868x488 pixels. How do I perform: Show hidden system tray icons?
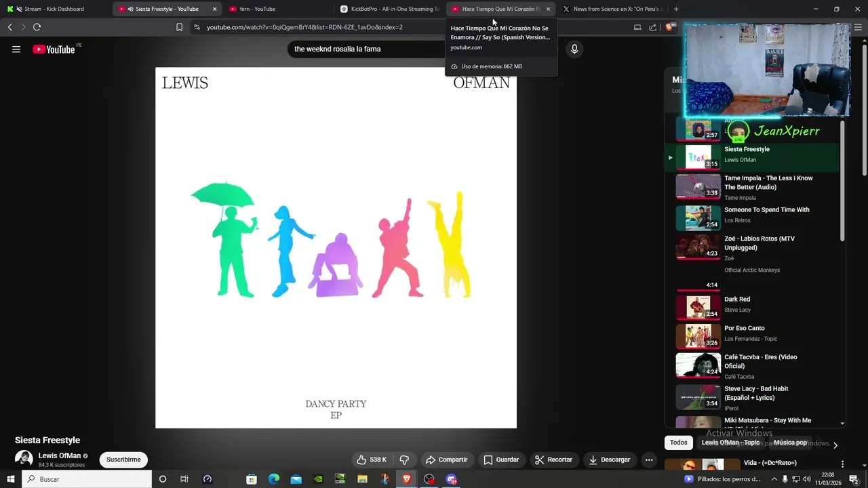775,479
